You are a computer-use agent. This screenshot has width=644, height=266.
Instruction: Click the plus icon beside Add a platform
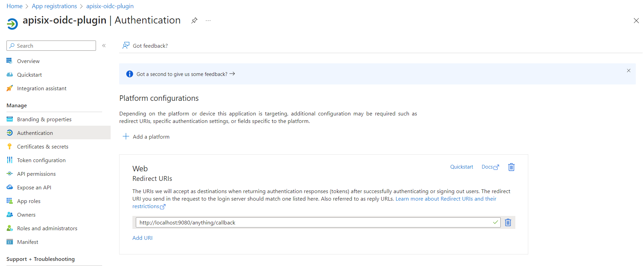tap(126, 136)
